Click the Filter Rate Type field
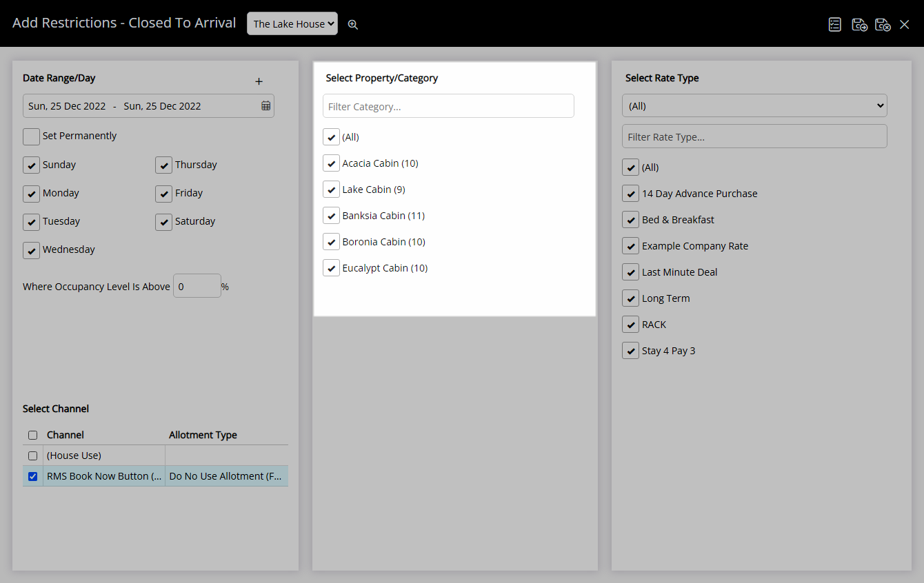Screen dimensions: 924x583 pos(754,136)
